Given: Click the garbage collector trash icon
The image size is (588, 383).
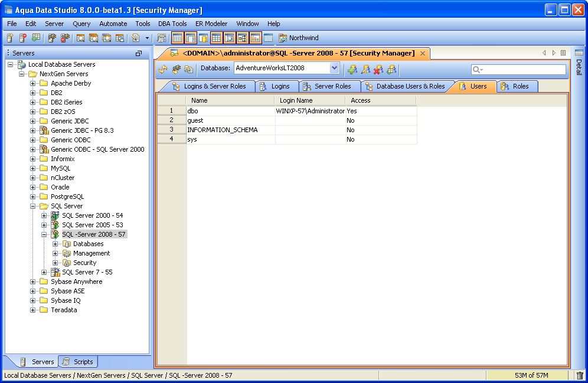Looking at the screenshot, I should [x=580, y=375].
